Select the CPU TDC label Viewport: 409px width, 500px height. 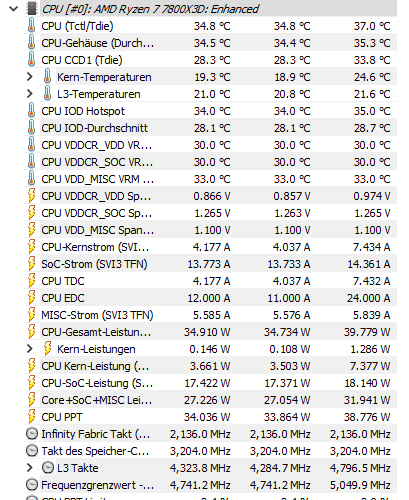tap(63, 281)
